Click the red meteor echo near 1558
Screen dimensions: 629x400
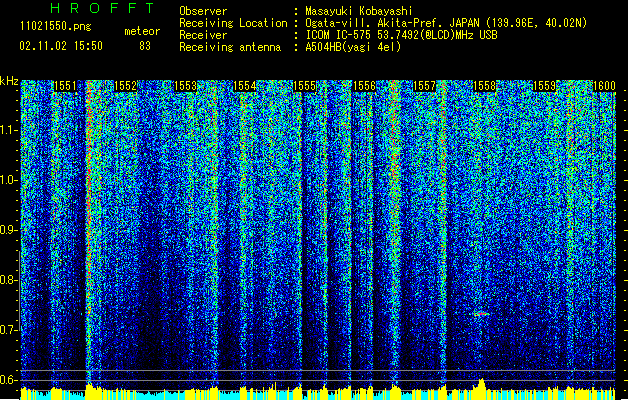click(x=481, y=314)
